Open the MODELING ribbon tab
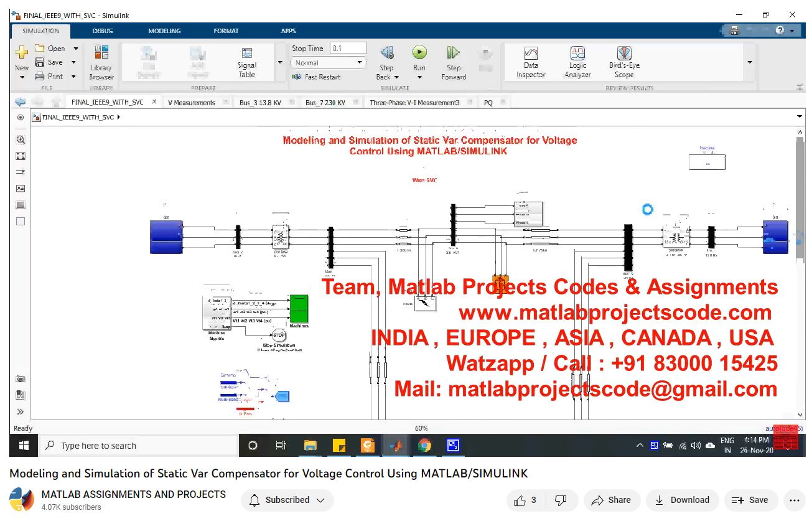The image size is (812, 521). pyautogui.click(x=164, y=31)
